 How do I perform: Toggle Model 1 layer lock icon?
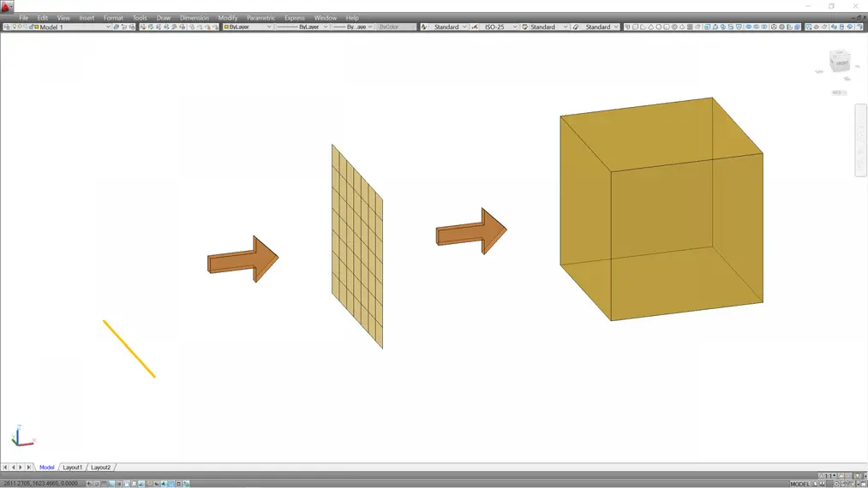[x=31, y=27]
